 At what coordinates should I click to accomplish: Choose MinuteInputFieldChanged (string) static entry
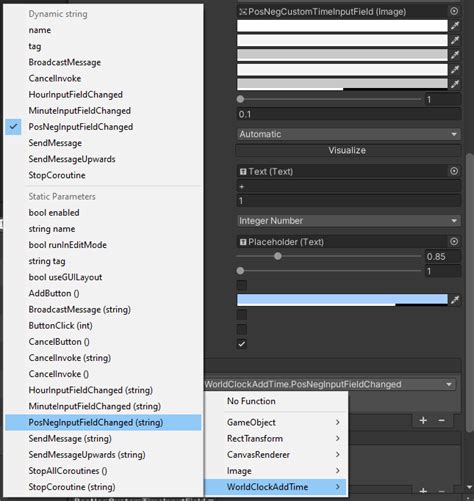[103, 406]
